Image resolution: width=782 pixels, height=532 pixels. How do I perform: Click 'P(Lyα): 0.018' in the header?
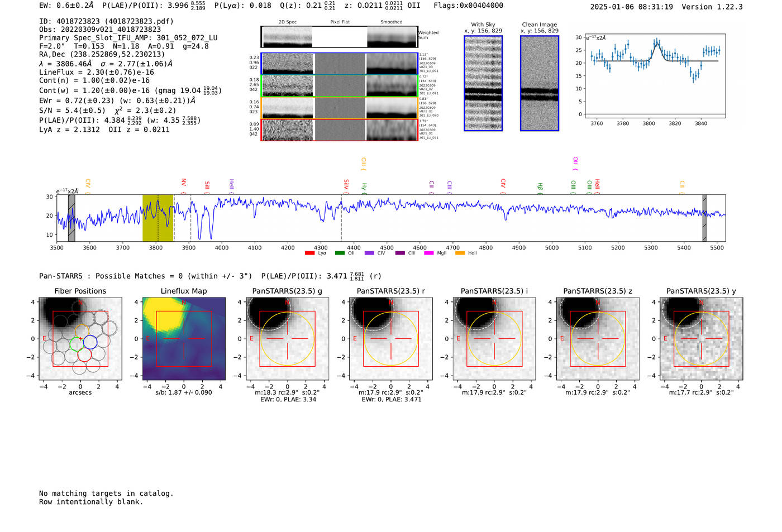243,6
